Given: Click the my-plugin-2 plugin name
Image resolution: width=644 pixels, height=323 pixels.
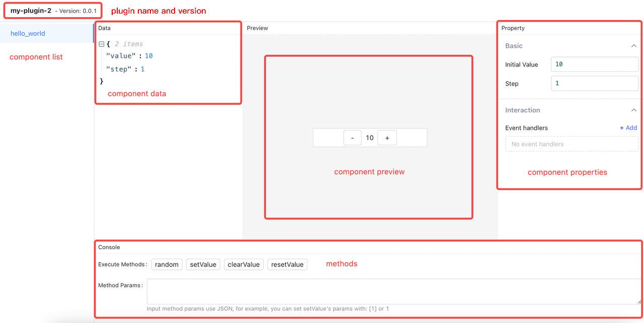Looking at the screenshot, I should [31, 11].
